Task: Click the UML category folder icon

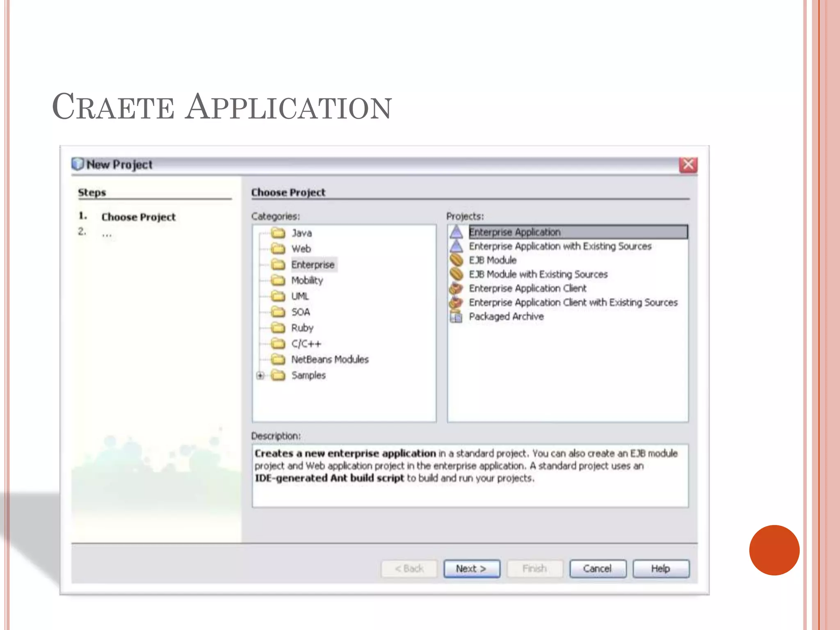Action: 278,296
